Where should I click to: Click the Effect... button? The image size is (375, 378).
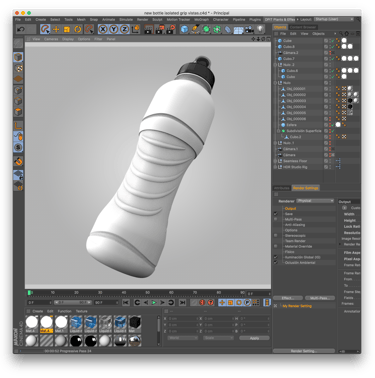pyautogui.click(x=288, y=298)
